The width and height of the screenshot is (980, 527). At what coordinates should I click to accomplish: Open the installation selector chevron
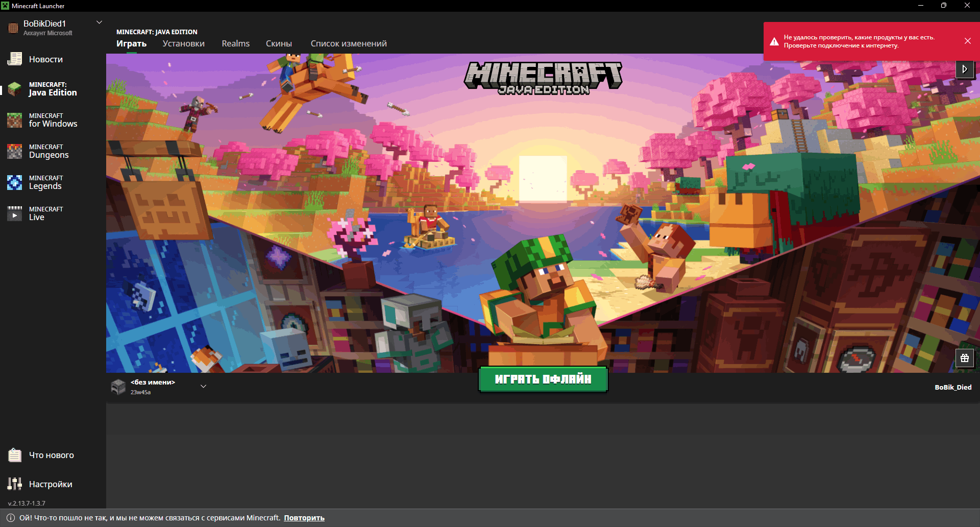[x=203, y=387]
